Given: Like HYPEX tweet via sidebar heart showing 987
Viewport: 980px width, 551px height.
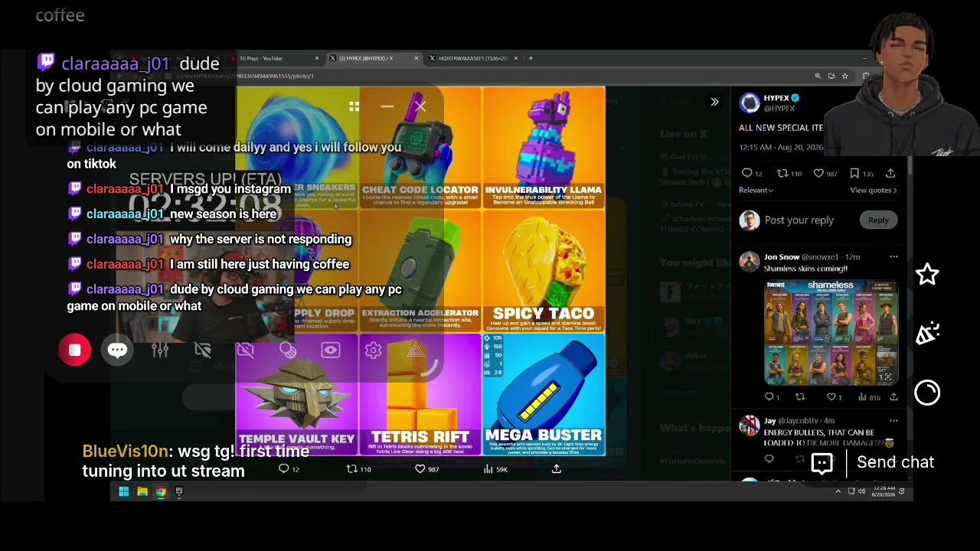Looking at the screenshot, I should [x=825, y=174].
